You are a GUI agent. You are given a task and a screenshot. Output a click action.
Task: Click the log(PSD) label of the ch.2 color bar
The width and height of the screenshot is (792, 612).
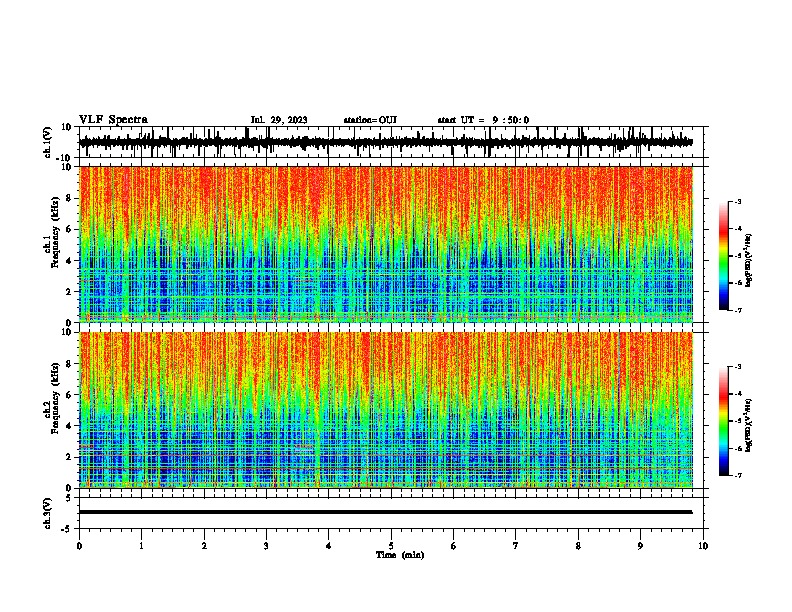pos(749,425)
